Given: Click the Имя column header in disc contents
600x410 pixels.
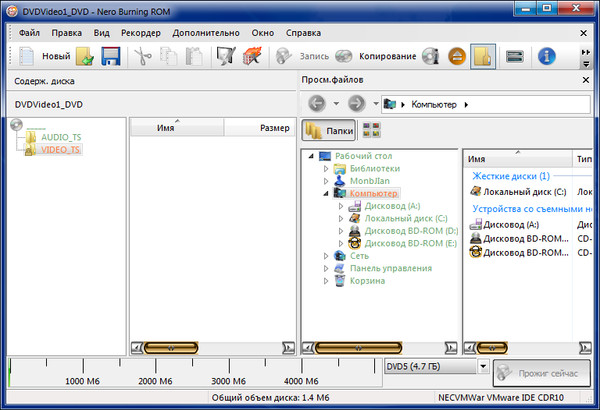Looking at the screenshot, I should pos(177,128).
